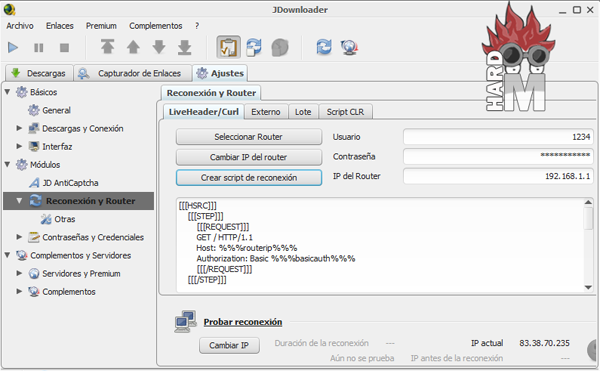The height and width of the screenshot is (371, 600).
Task: Focus the Contraseña password field
Action: (x=498, y=156)
